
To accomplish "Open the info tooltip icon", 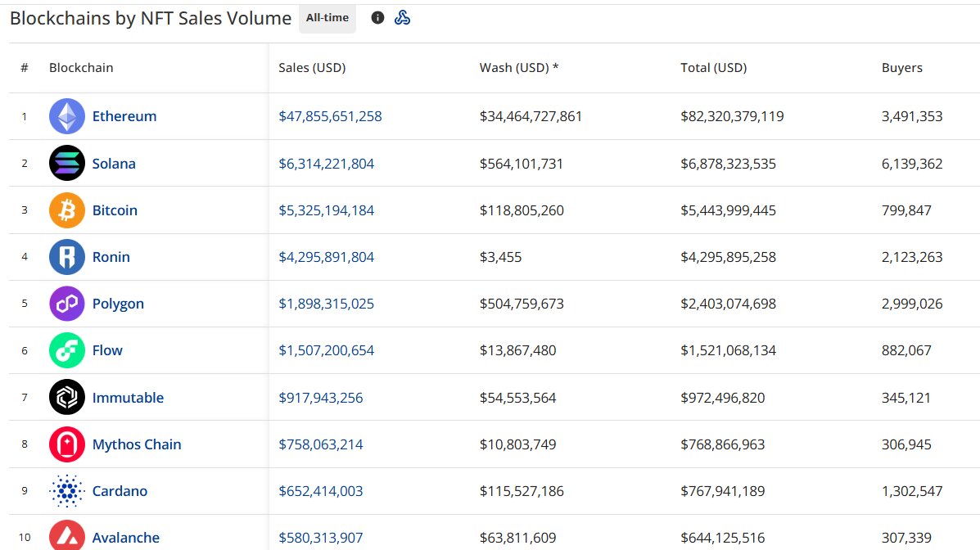I will click(377, 16).
